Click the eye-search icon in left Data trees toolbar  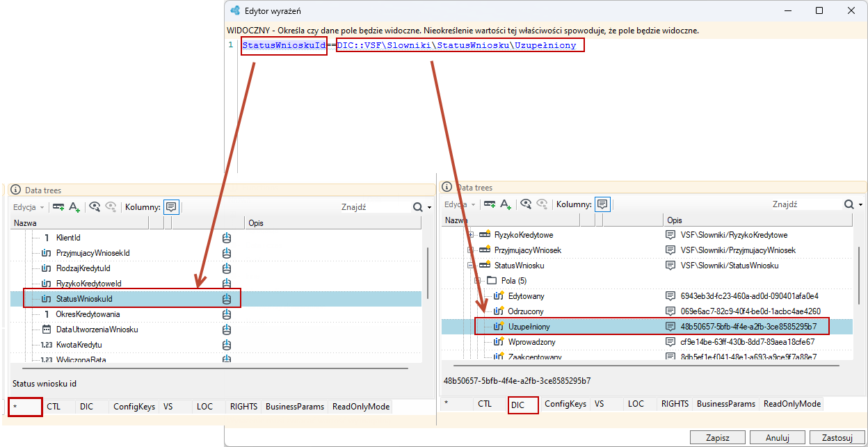click(95, 206)
